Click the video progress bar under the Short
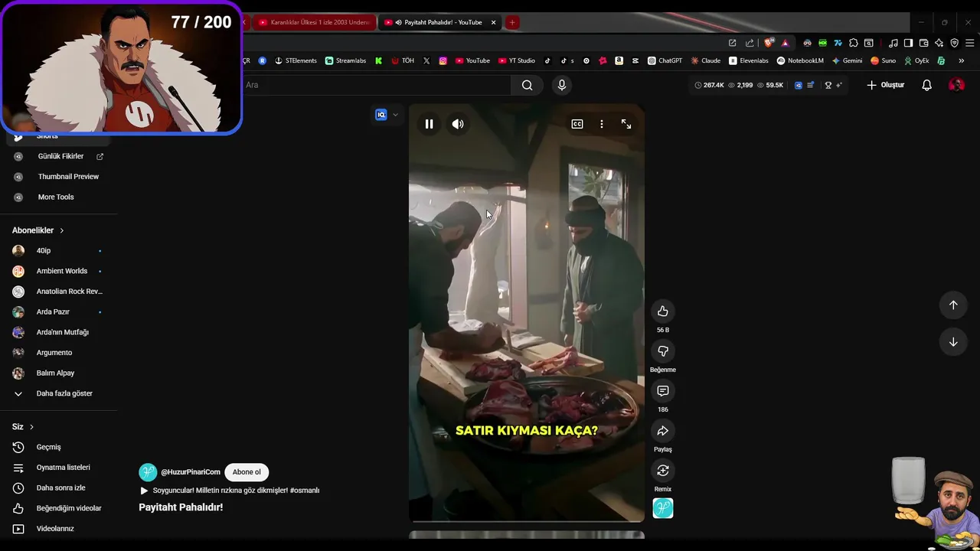 click(x=527, y=521)
